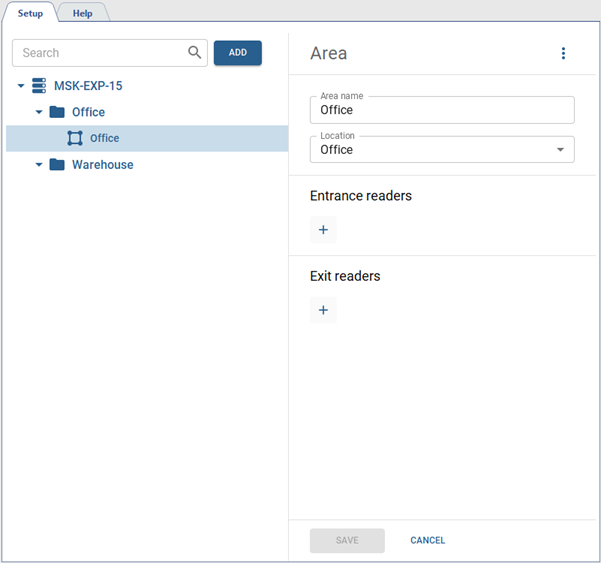
Task: Switch to the Help tab
Action: 82,13
